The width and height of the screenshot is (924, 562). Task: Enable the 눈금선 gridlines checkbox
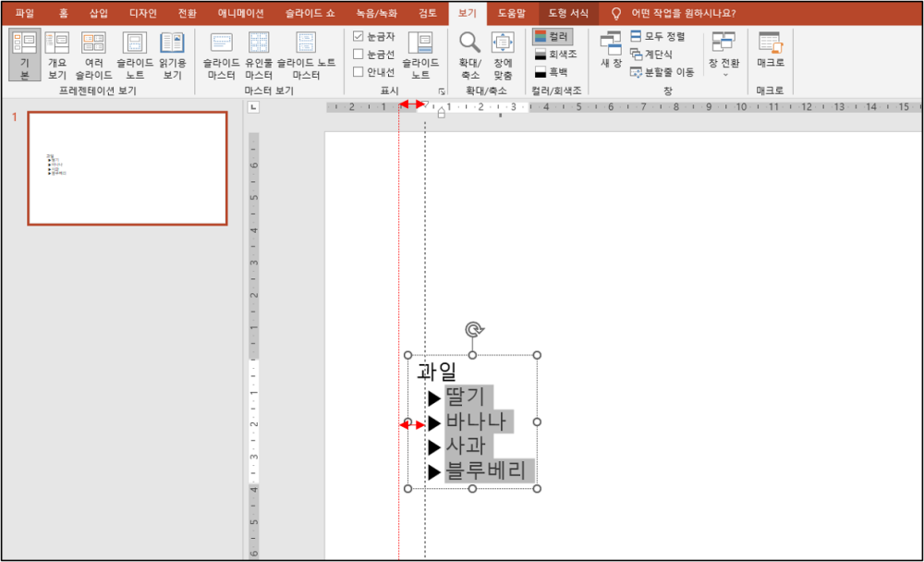(358, 55)
